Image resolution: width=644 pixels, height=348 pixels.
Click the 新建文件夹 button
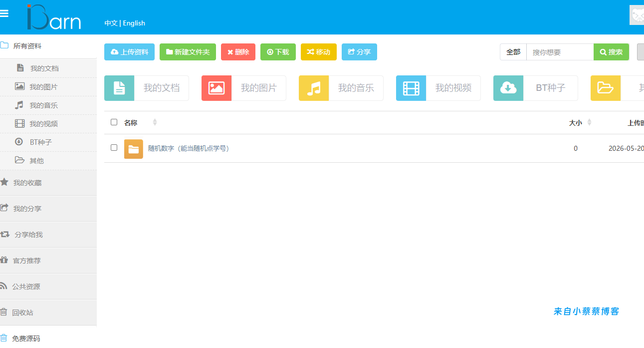(188, 52)
